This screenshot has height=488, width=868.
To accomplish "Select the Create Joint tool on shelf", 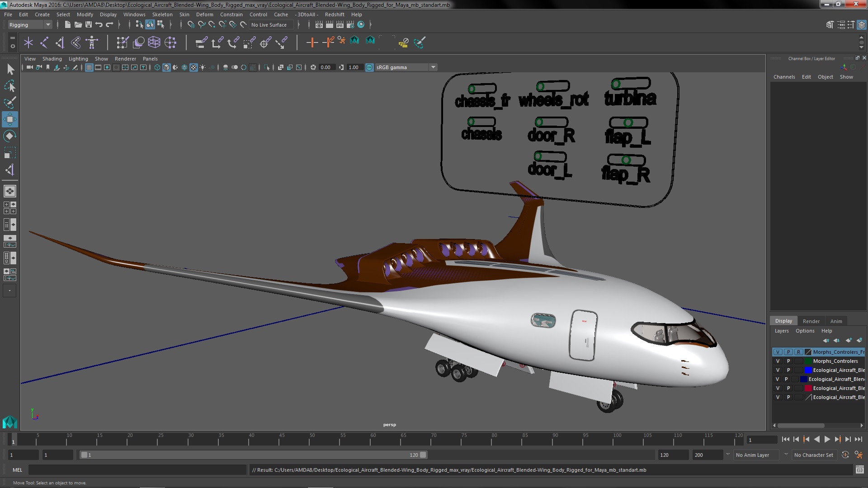I will 44,43.
